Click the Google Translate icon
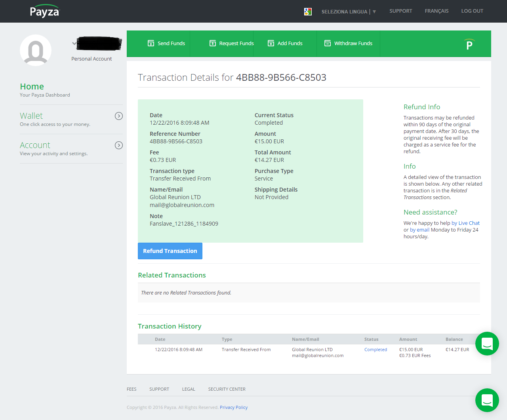Viewport: 507px width, 420px height. pos(308,11)
